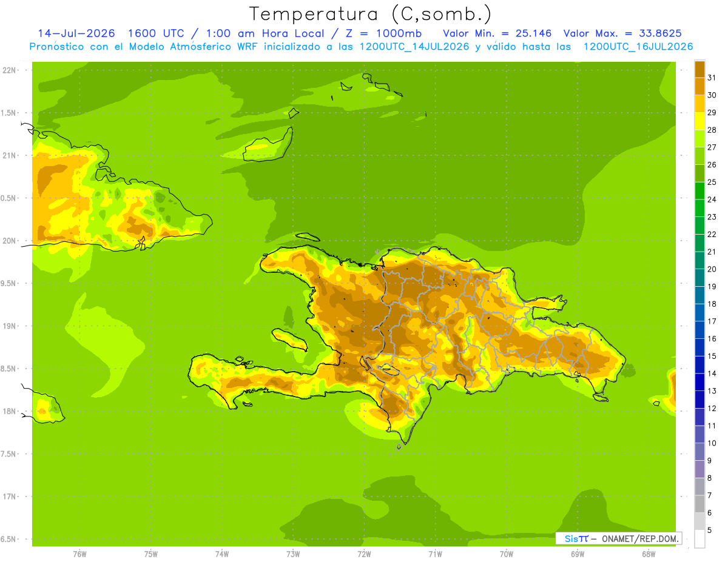Click the "75W" longitude label
Viewport: 728px width, 562px height.
pos(151,554)
